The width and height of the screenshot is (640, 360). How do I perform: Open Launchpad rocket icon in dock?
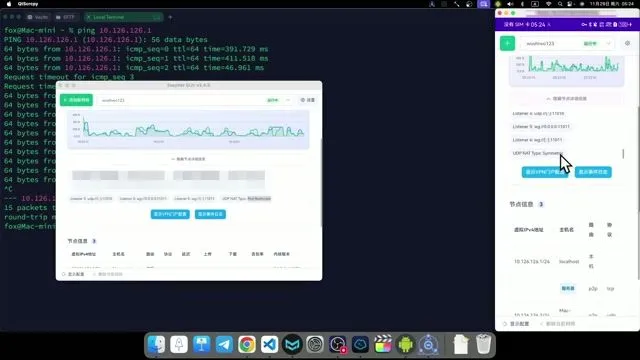point(179,344)
